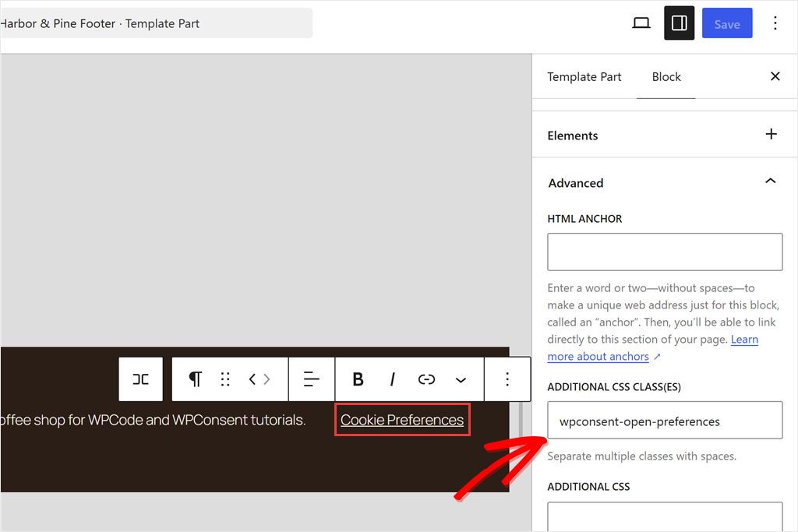798x532 pixels.
Task: Click the Additional CSS text area
Action: [665, 516]
